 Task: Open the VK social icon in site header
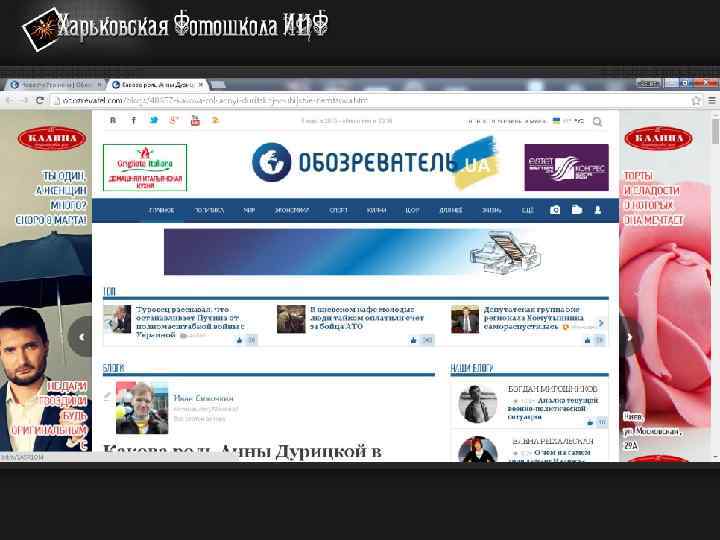[112, 121]
